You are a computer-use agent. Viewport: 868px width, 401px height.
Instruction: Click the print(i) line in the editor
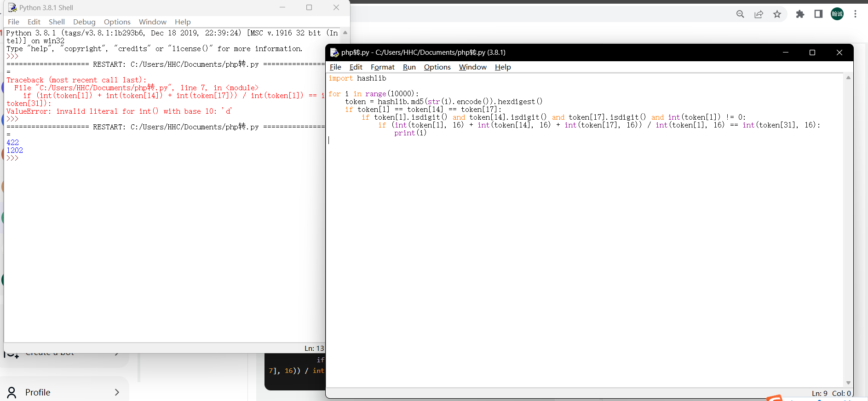pos(410,133)
